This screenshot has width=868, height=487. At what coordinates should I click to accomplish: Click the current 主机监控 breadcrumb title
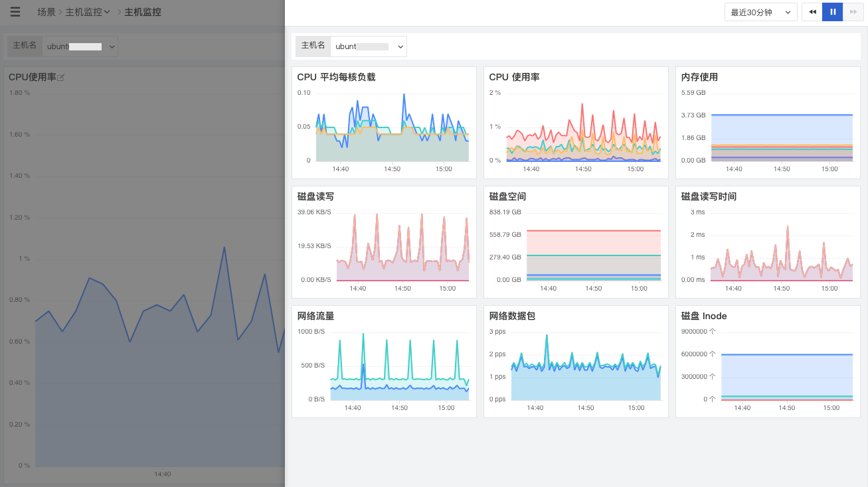click(x=143, y=12)
